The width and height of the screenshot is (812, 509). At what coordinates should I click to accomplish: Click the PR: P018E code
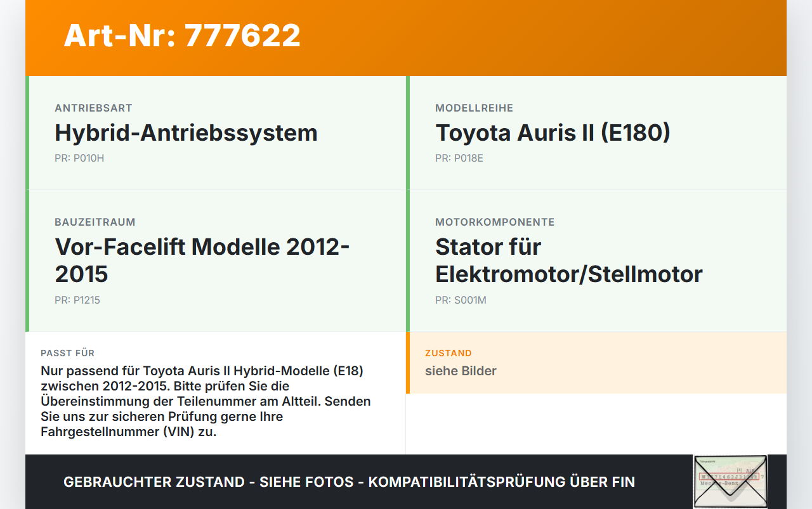(459, 158)
